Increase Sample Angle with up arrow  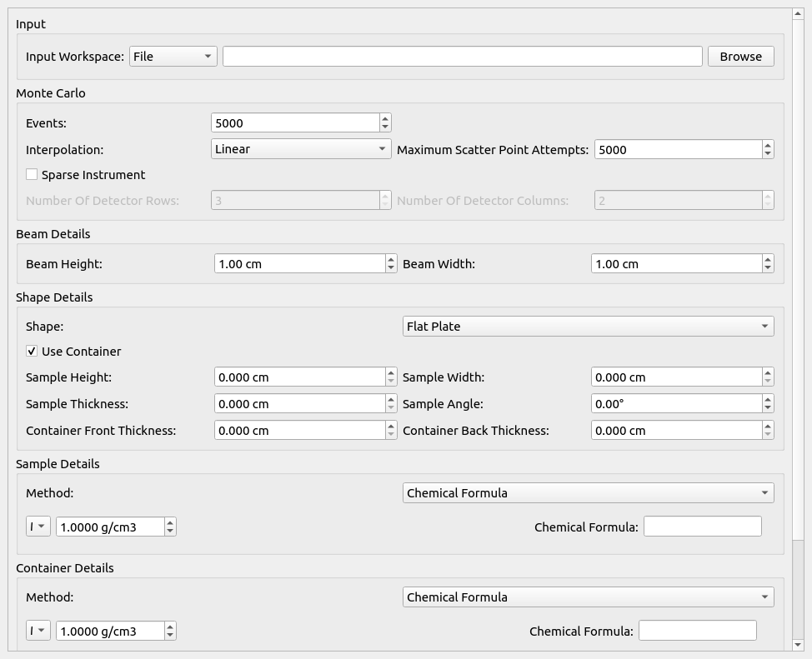(768, 400)
